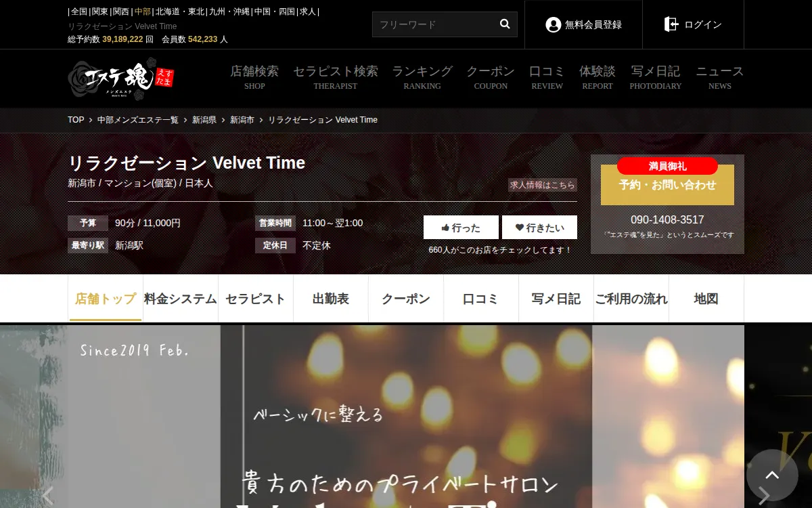Select 全国 region link
The width and height of the screenshot is (812, 508).
79,12
